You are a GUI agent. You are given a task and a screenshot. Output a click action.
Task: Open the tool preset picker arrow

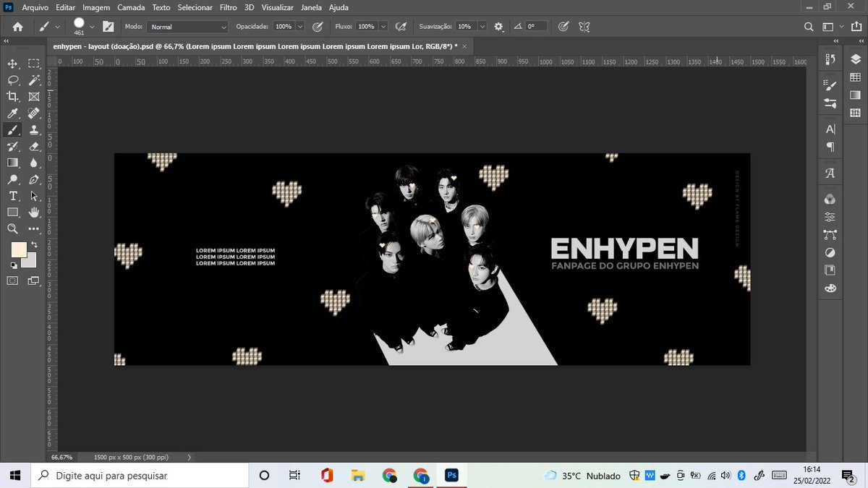coord(56,26)
